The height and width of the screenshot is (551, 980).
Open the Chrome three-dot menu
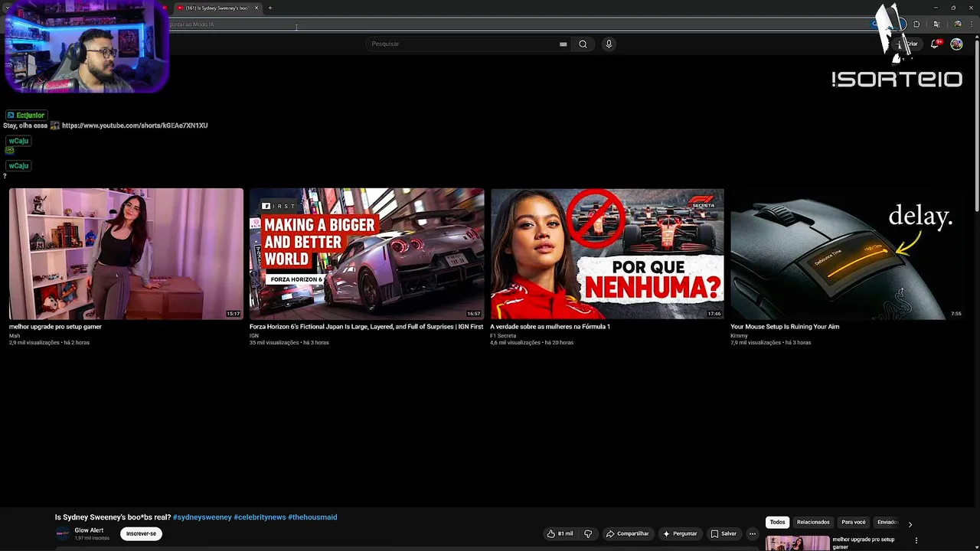pos(972,24)
